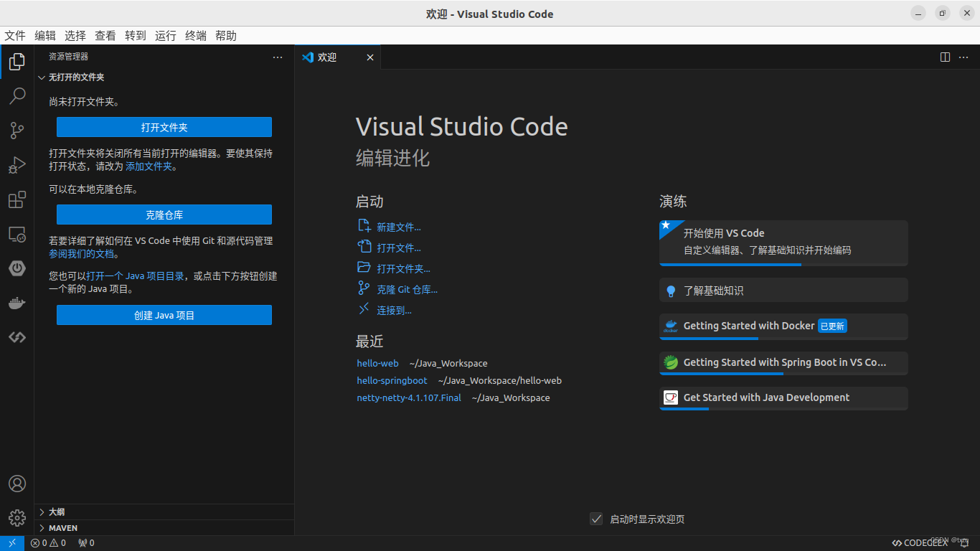Split the editor to the right
980x551 pixels.
coord(946,57)
